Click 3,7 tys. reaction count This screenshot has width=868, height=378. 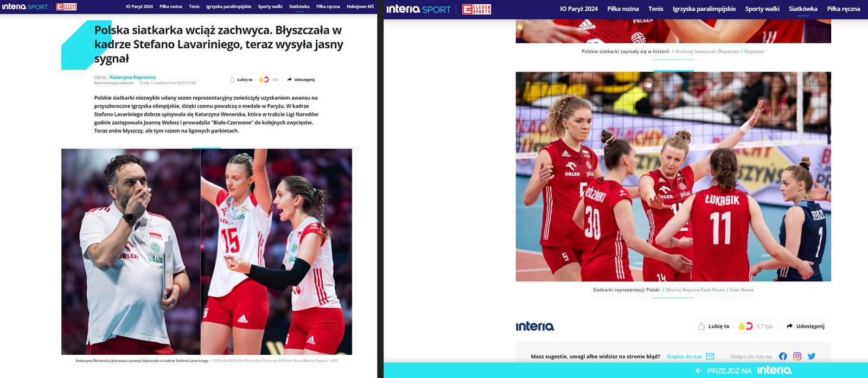point(765,326)
